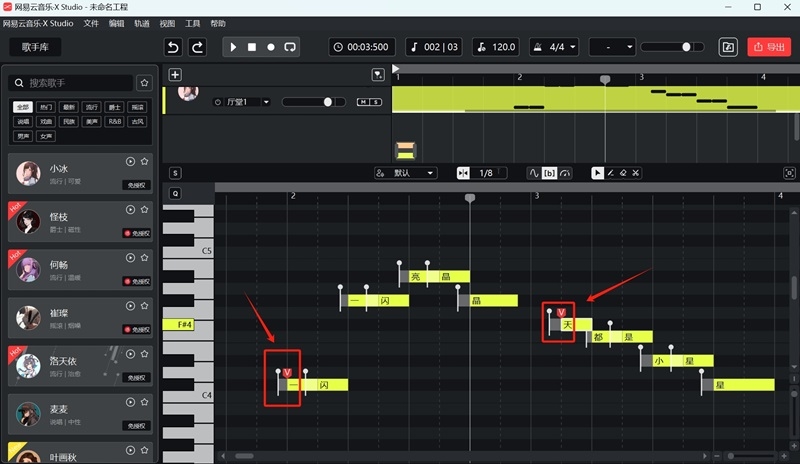Screen dimensions: 800x464
Task: Stop playback with the square stop button
Action: [x=252, y=47]
